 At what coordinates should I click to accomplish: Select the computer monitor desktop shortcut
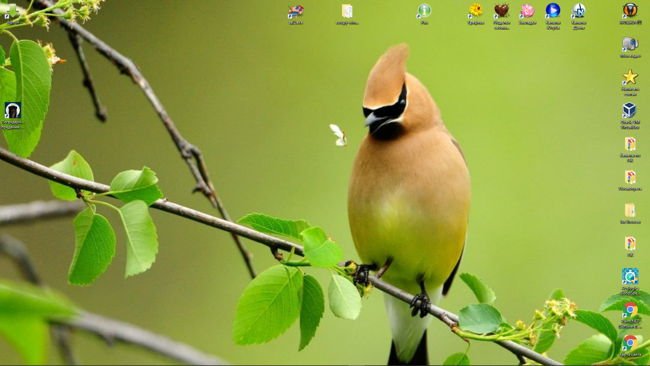(630, 44)
